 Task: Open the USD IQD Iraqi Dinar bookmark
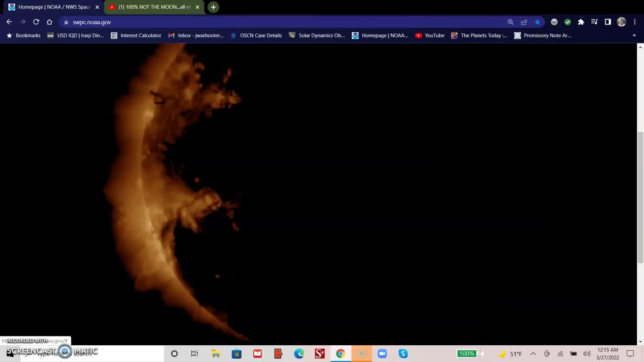click(75, 36)
